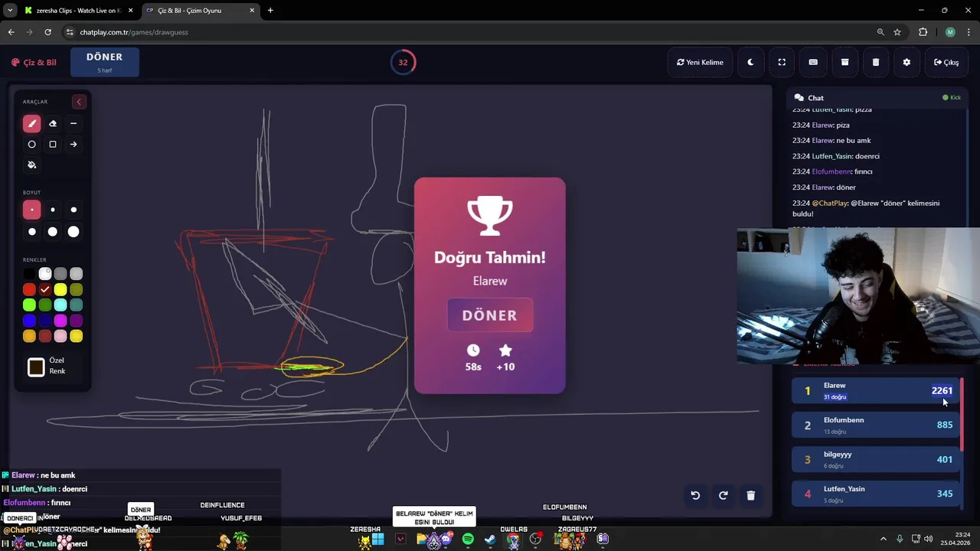
Task: Open browser zoom magnifier icon
Action: [x=880, y=32]
